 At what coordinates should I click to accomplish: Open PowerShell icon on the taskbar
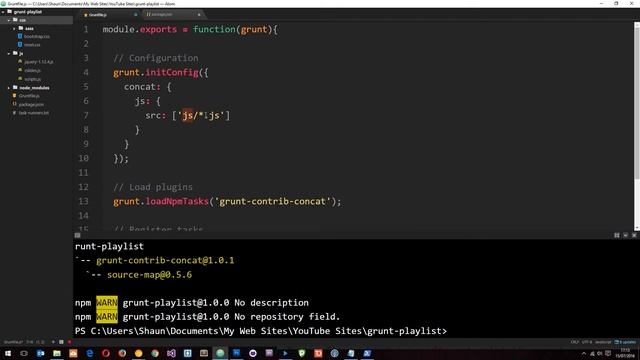click(367, 353)
